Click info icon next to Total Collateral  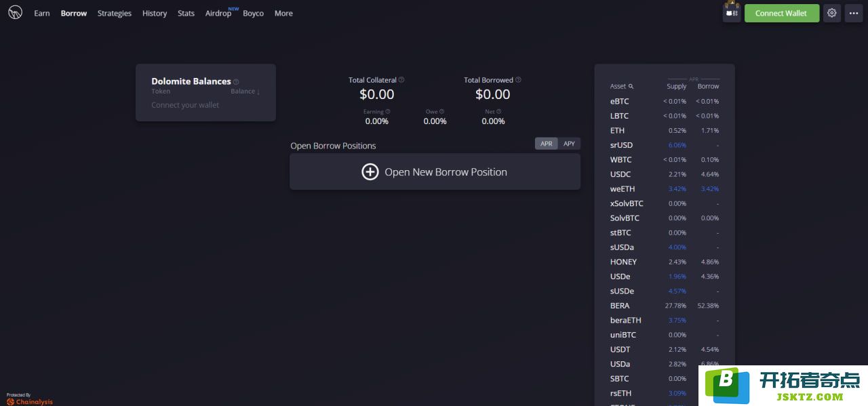click(401, 80)
